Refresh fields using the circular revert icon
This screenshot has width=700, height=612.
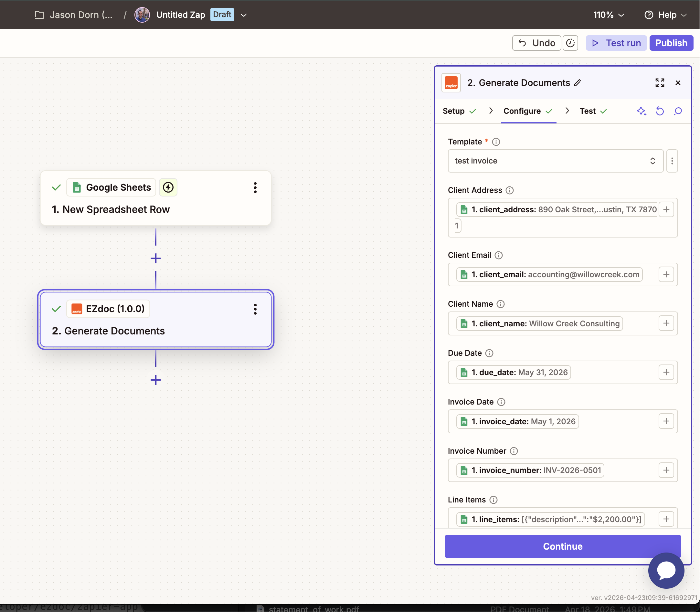[659, 111]
